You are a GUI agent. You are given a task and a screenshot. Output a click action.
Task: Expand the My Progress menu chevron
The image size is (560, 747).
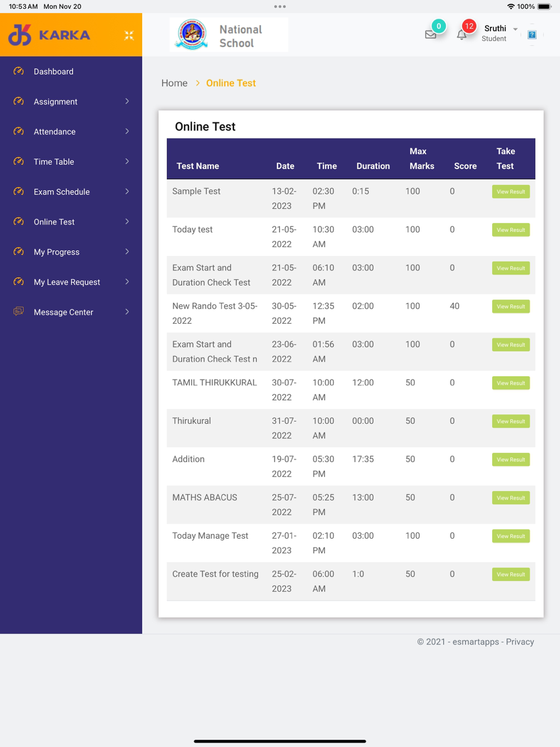127,251
